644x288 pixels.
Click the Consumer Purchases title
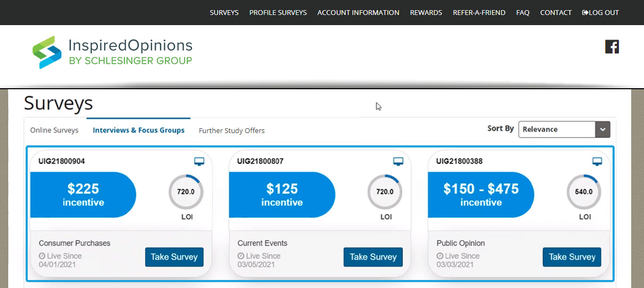75,243
